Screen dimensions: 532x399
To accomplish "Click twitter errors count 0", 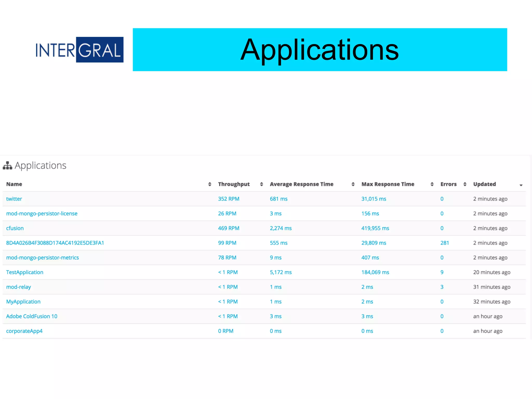I will [x=442, y=199].
